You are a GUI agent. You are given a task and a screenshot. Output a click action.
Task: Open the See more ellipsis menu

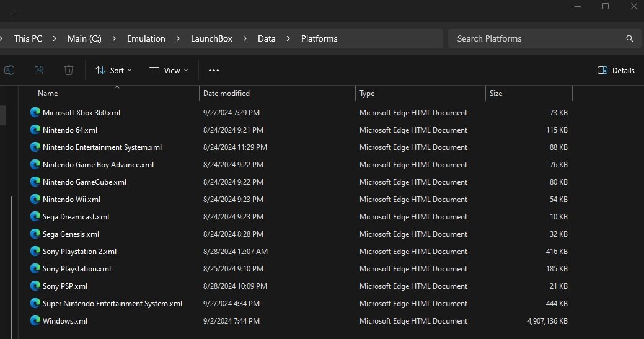point(214,71)
